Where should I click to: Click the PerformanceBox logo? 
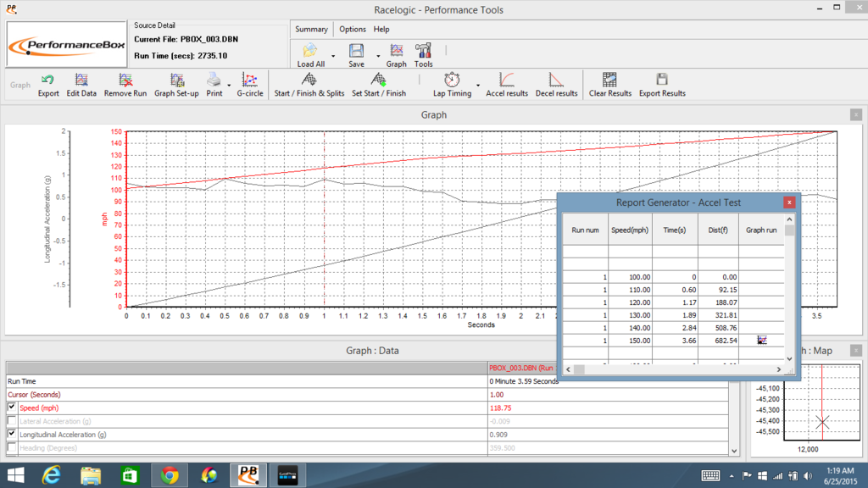pos(66,45)
